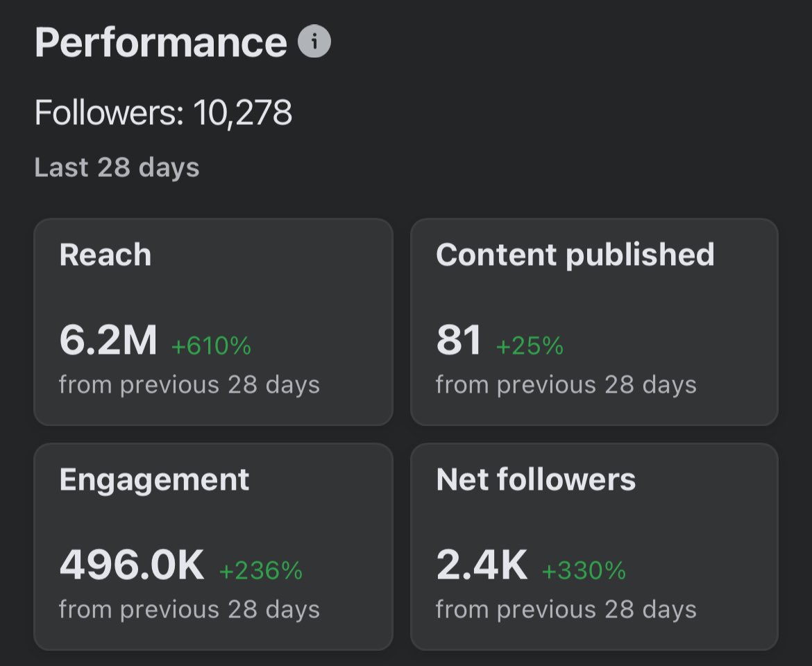812x666 pixels.
Task: Click the +25% content change
Action: click(530, 345)
